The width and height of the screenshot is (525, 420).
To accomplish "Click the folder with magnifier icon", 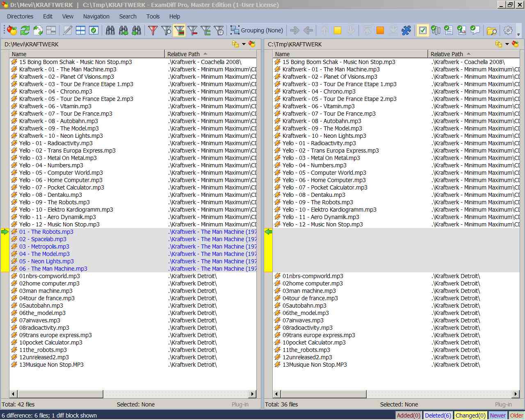I will 492,30.
